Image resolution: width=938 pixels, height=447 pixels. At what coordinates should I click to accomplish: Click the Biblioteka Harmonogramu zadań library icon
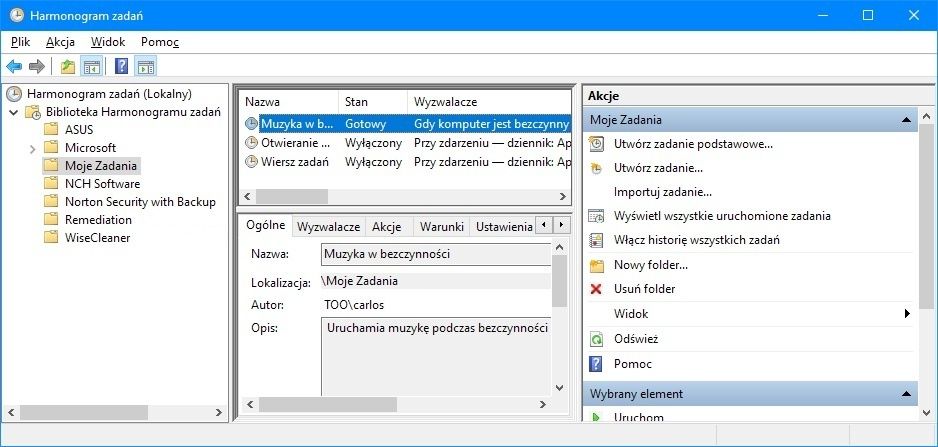click(33, 112)
